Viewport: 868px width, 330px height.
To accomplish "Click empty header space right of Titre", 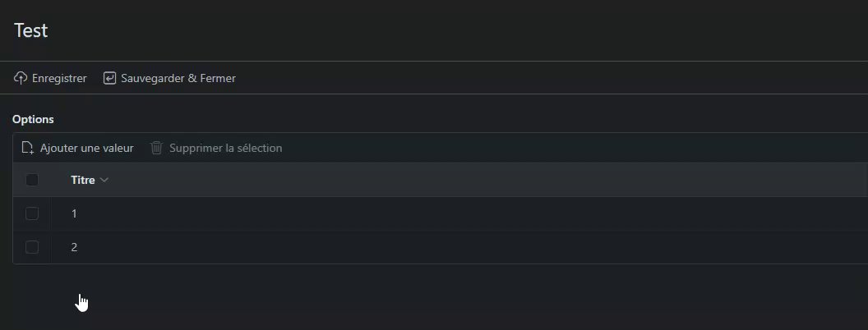I will click(493, 180).
